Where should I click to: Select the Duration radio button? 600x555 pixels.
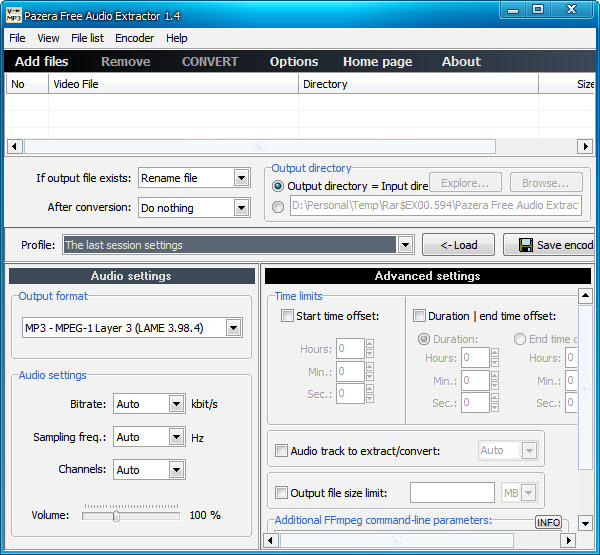point(424,339)
